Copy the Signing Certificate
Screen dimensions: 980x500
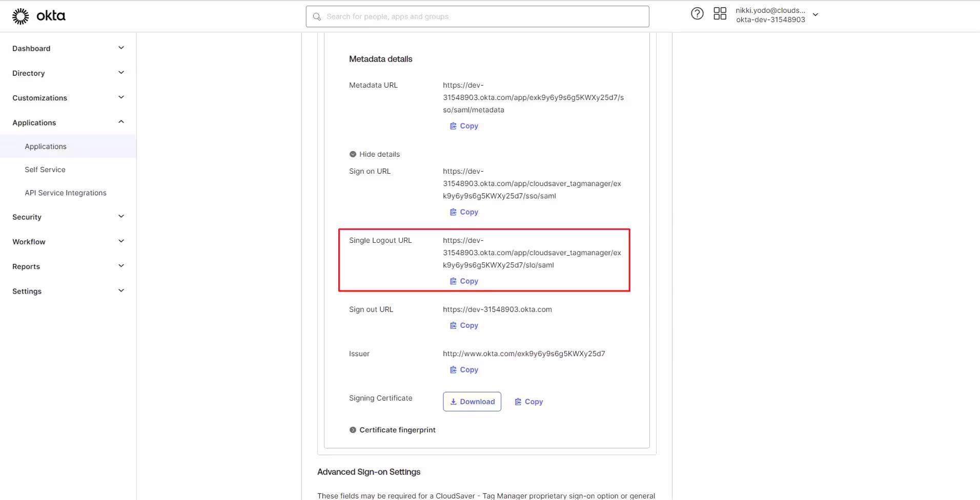pyautogui.click(x=528, y=402)
